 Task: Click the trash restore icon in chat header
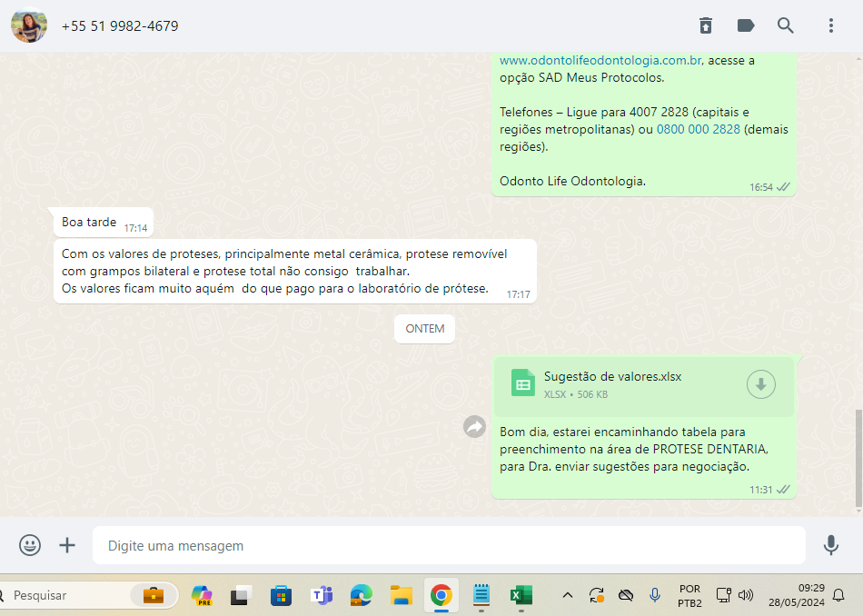(705, 25)
